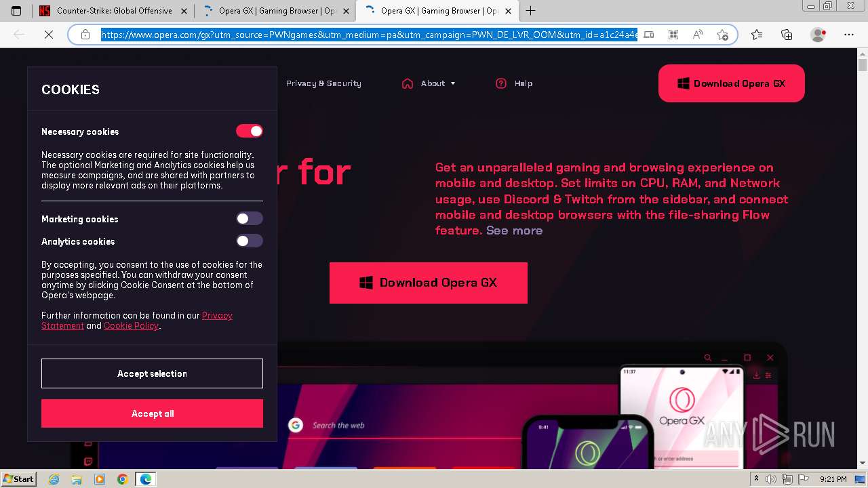Open the Cookie Policy link

pos(131,326)
